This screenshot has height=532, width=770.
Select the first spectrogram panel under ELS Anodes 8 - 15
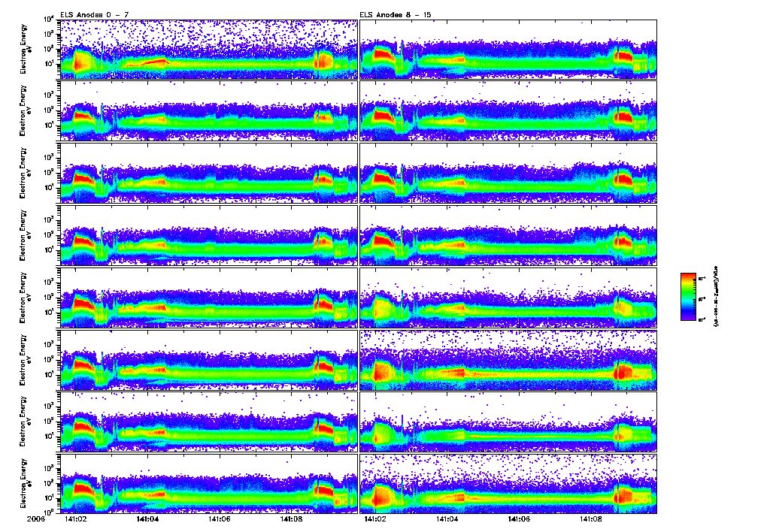[508, 49]
